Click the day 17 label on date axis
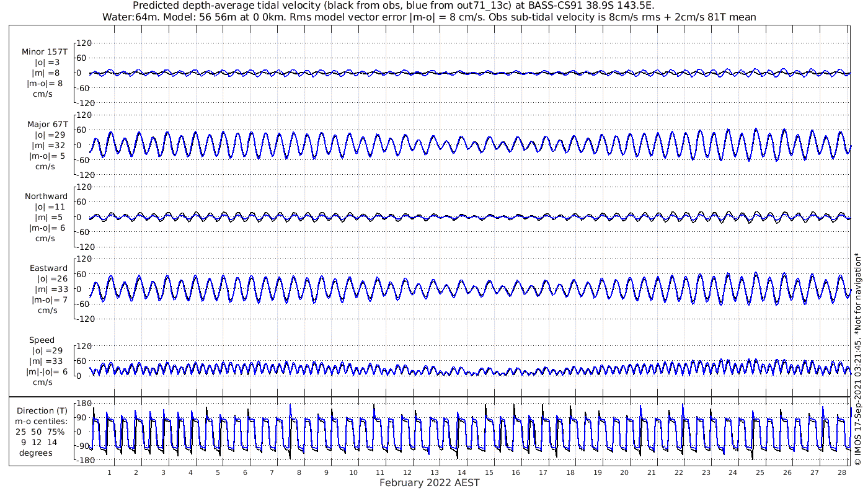 [543, 472]
